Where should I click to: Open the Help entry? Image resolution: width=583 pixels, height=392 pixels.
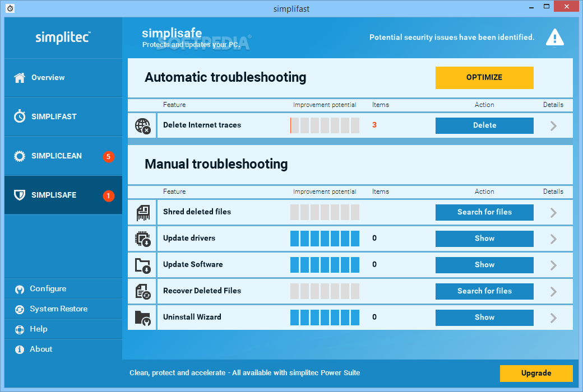[63, 329]
